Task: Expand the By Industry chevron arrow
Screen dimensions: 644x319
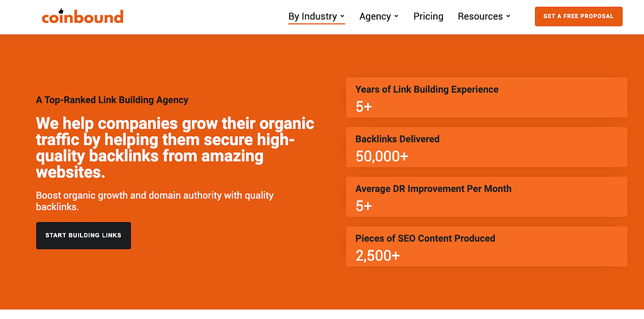Action: point(342,16)
